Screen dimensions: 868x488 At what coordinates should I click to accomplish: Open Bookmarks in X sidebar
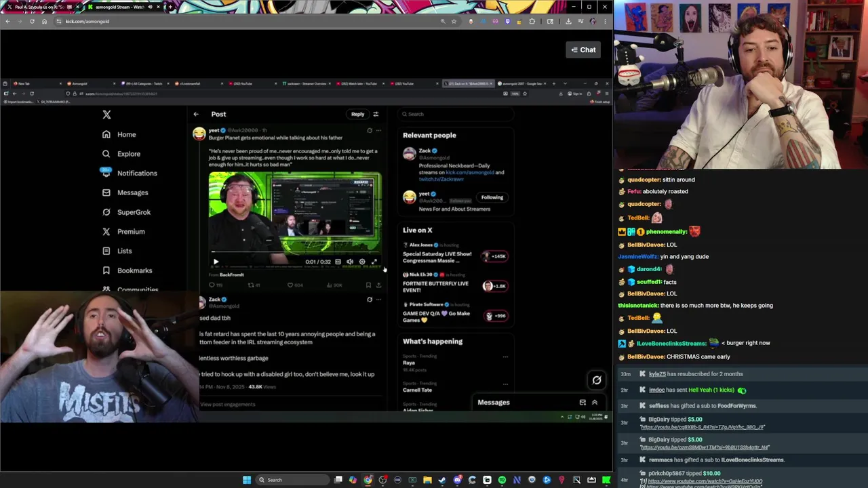pos(127,270)
